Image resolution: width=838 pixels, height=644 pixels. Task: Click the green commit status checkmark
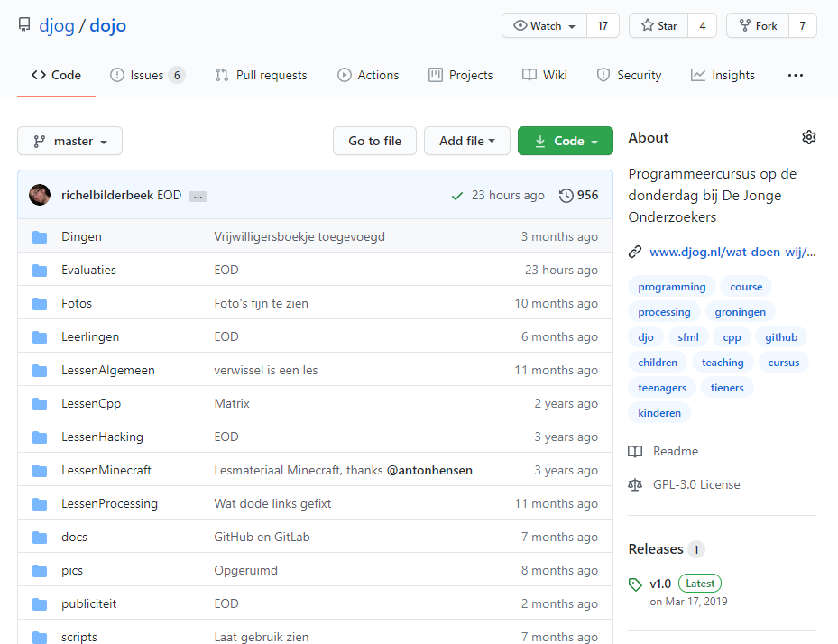457,194
